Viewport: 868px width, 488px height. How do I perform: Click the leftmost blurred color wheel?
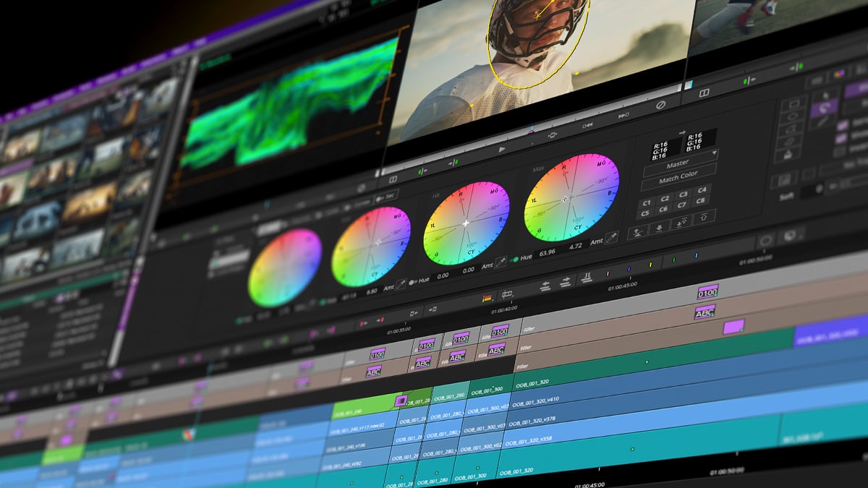click(285, 267)
